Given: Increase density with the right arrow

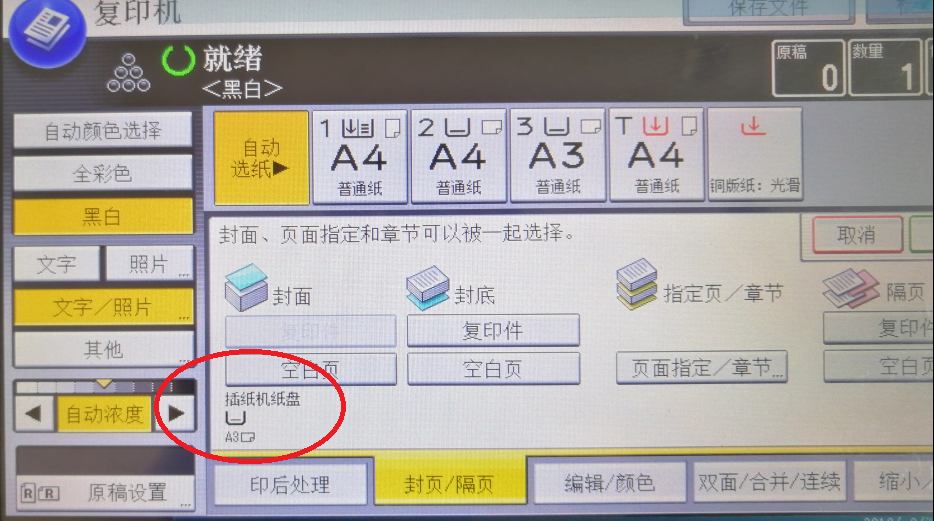Looking at the screenshot, I should (x=176, y=413).
